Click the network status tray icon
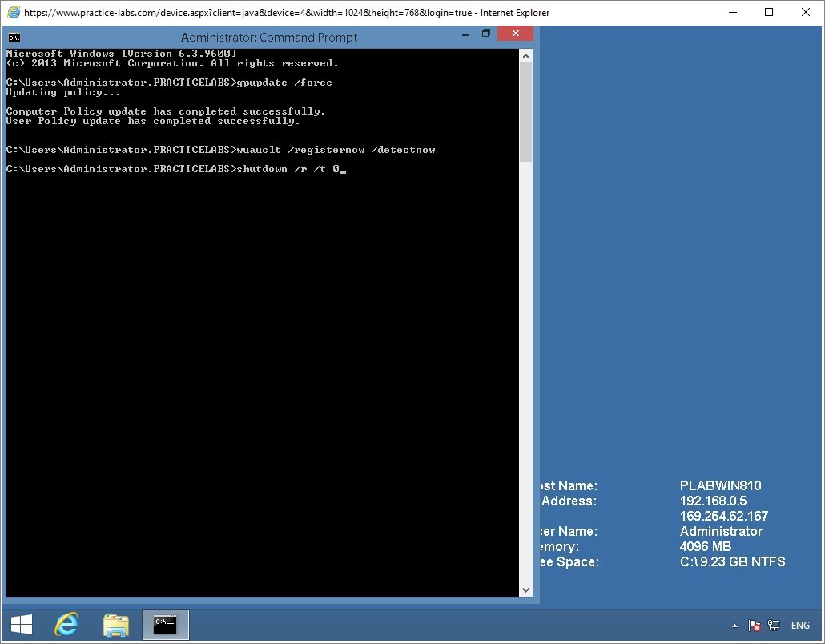The width and height of the screenshot is (825, 644). click(x=774, y=626)
